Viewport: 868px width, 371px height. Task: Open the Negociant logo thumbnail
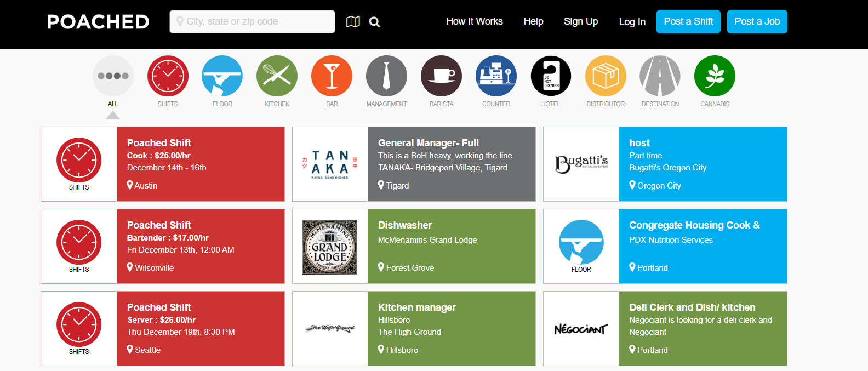pos(581,328)
